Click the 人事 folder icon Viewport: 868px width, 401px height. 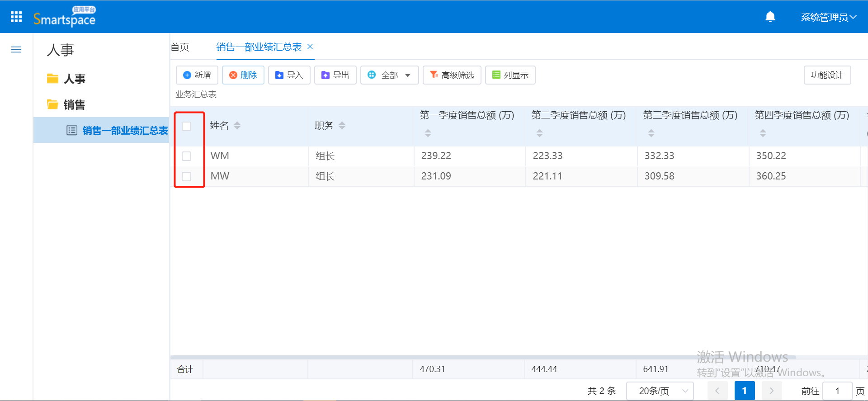[53, 79]
